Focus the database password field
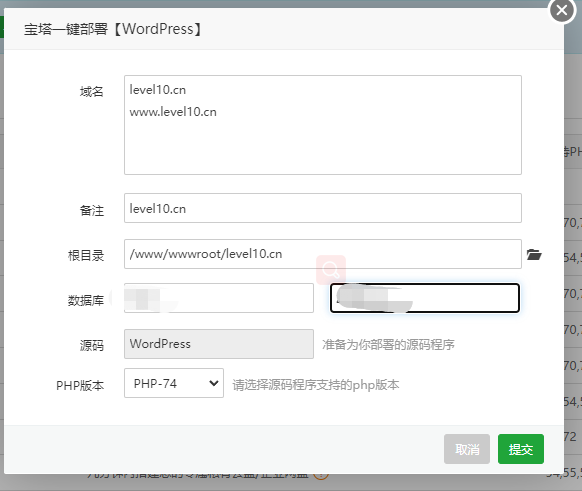 click(x=425, y=298)
